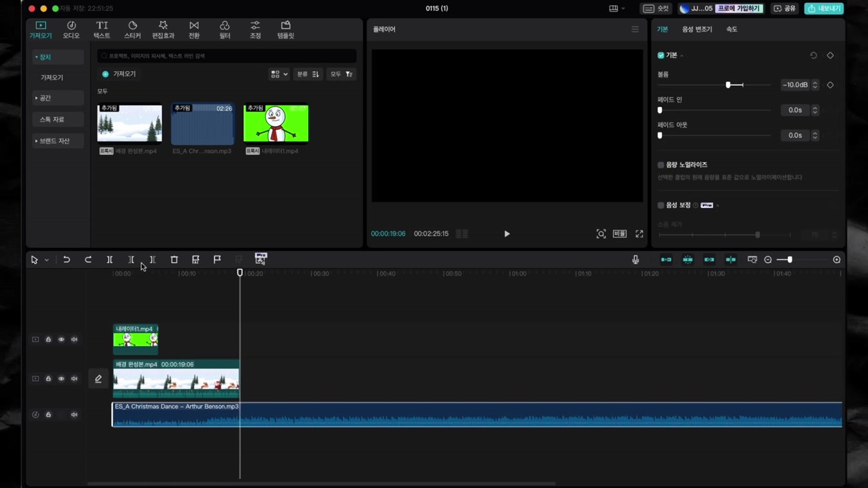The height and width of the screenshot is (488, 868).
Task: Add keyframe diamond next to 기본 reset
Action: click(x=831, y=56)
